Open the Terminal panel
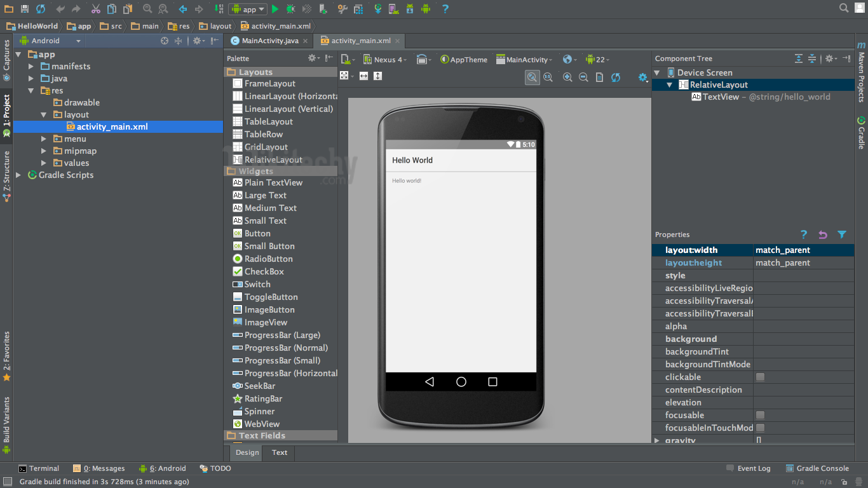 tap(39, 468)
